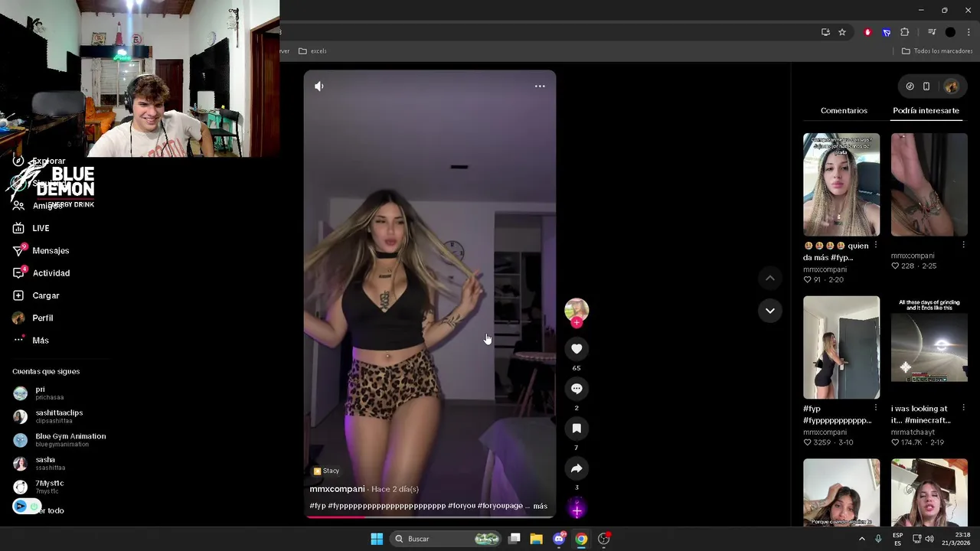Open the suggested video with 3259 likes
Screen dimensions: 980x551
(841, 347)
